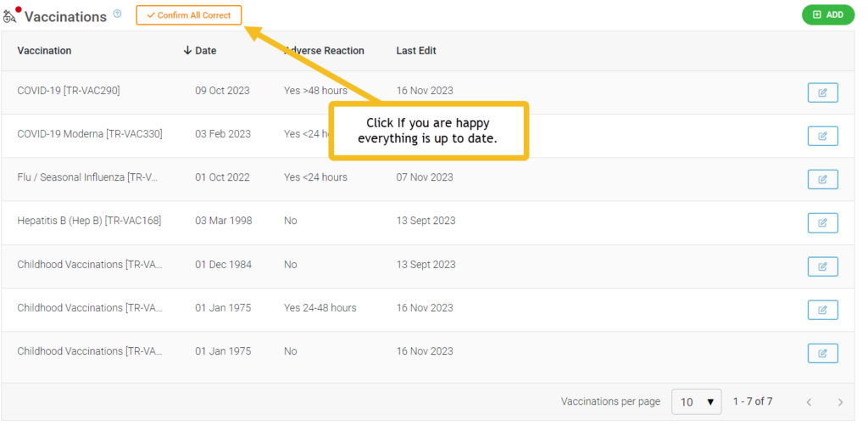Toggle sort arrow next to Date header

click(187, 51)
